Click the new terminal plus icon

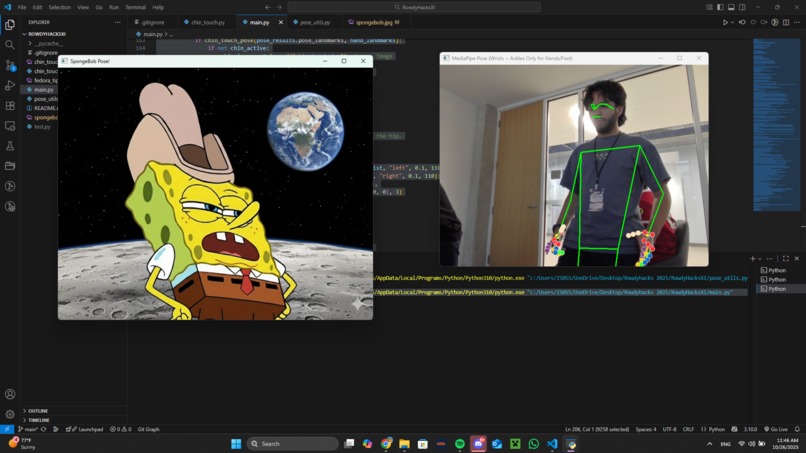pyautogui.click(x=753, y=259)
